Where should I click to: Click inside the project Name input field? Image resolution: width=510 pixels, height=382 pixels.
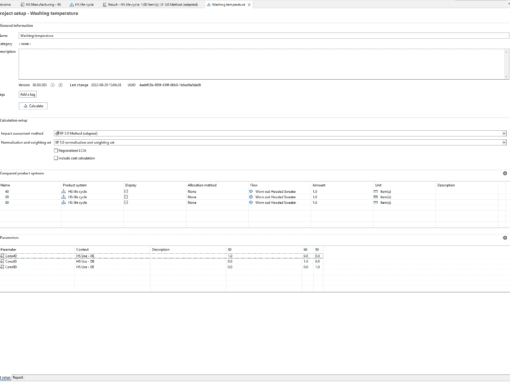[x=263, y=36]
